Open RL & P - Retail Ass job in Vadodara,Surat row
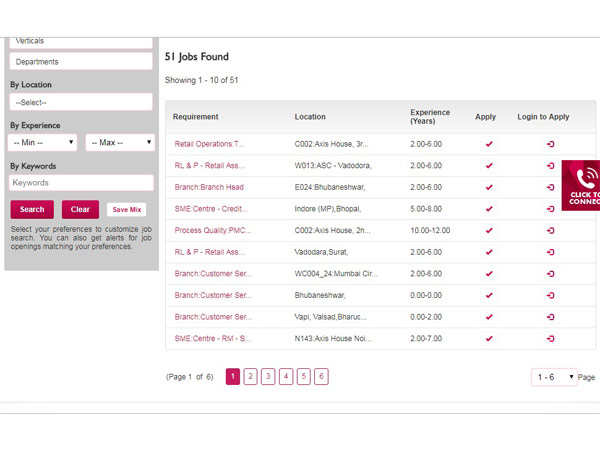Viewport: 600px width, 450px height. (209, 252)
